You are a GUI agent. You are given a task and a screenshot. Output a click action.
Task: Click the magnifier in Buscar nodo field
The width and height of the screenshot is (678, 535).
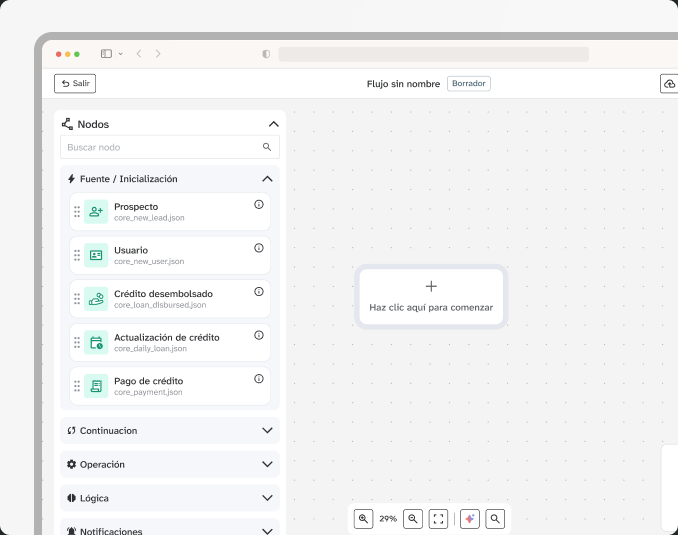267,147
